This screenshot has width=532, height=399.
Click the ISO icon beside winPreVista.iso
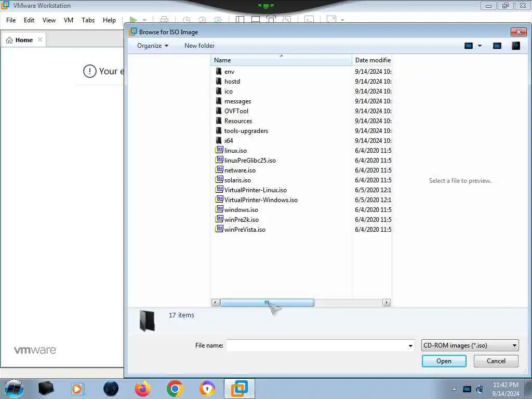pyautogui.click(x=219, y=229)
